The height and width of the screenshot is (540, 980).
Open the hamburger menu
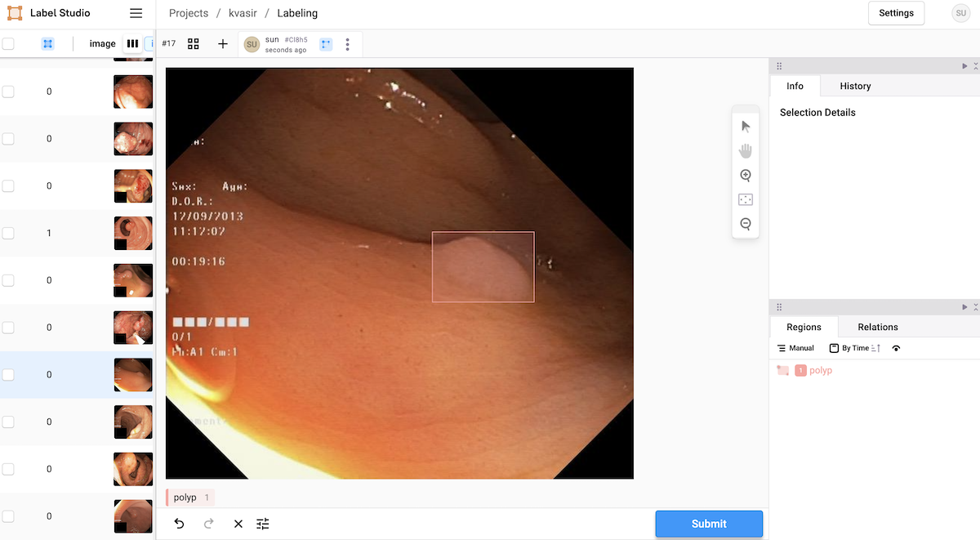pyautogui.click(x=136, y=13)
